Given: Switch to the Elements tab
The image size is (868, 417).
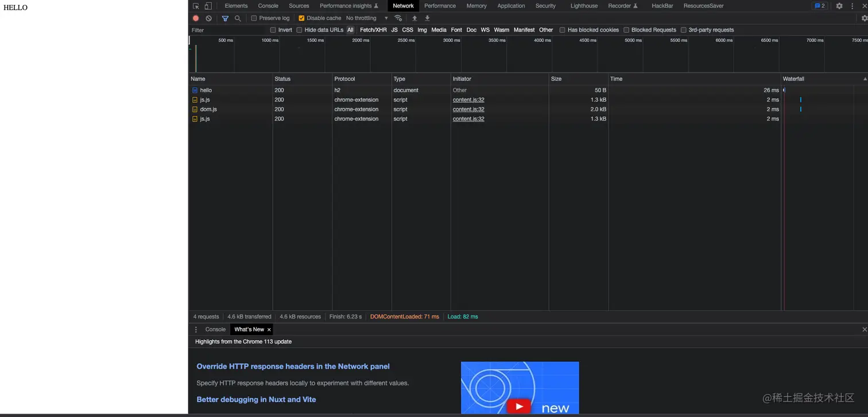Looking at the screenshot, I should [236, 6].
